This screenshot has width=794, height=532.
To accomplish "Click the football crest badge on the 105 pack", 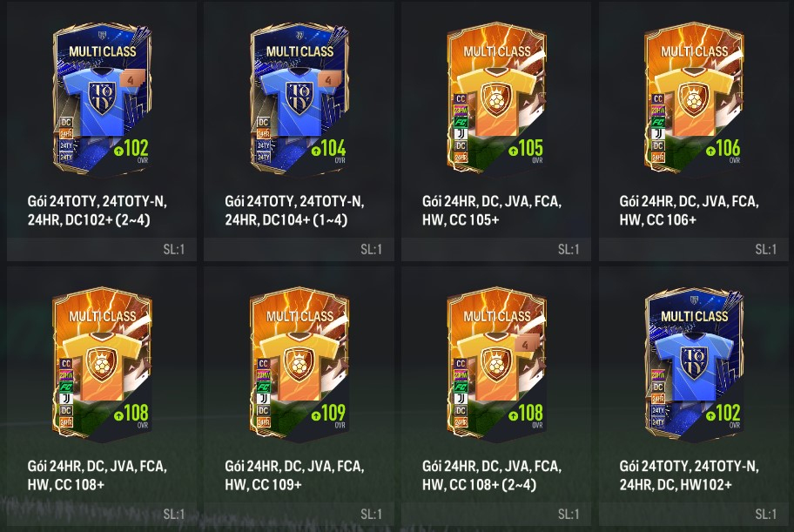I will click(x=496, y=100).
